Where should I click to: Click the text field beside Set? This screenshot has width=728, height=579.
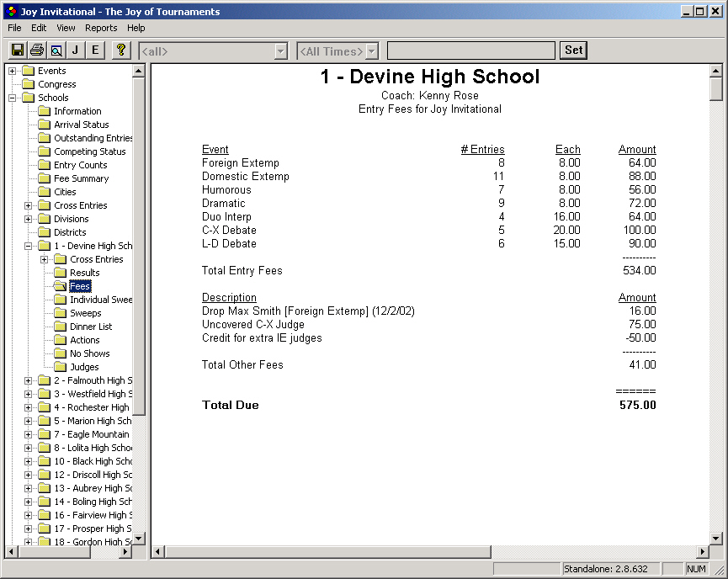pos(470,51)
